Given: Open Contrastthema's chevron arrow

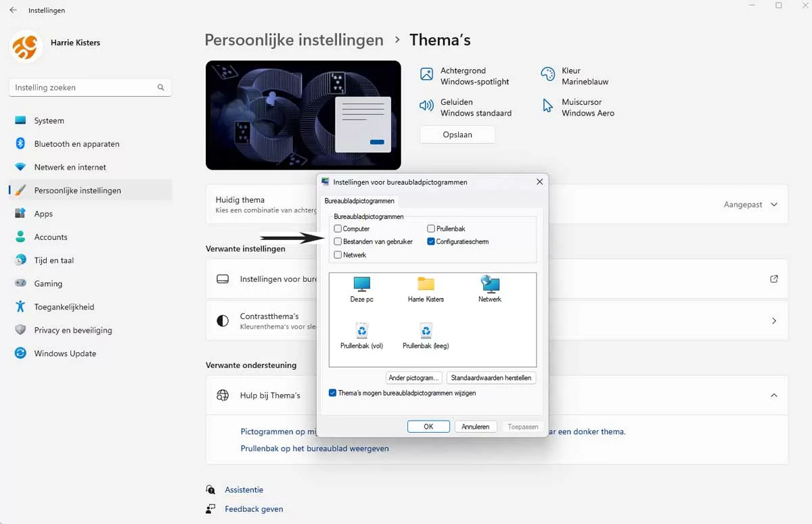Looking at the screenshot, I should click(774, 321).
